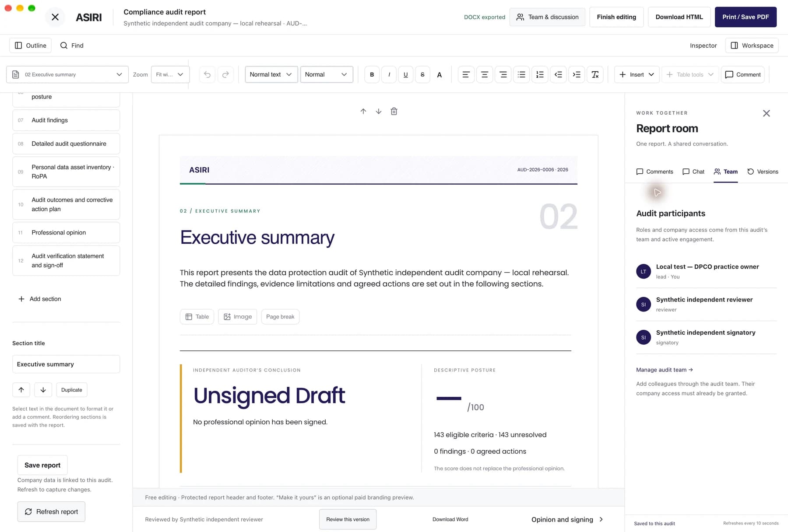Increase indent
Screen dimensions: 788x532
click(577, 74)
